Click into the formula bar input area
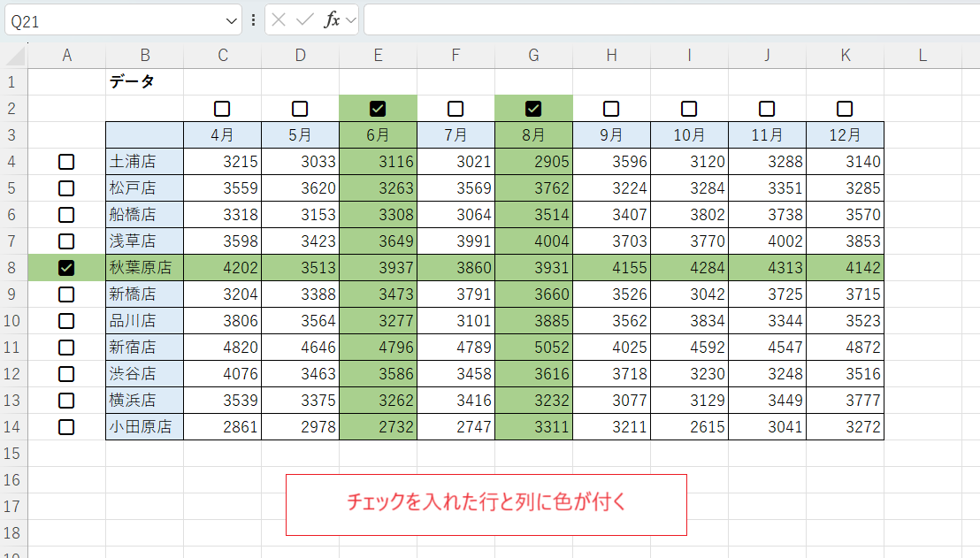 coord(672,20)
